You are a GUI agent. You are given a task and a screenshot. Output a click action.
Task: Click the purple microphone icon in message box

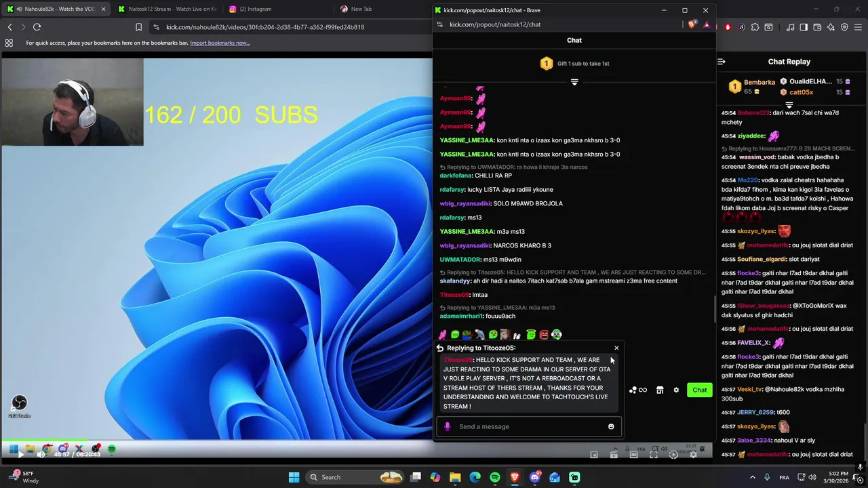click(x=447, y=426)
